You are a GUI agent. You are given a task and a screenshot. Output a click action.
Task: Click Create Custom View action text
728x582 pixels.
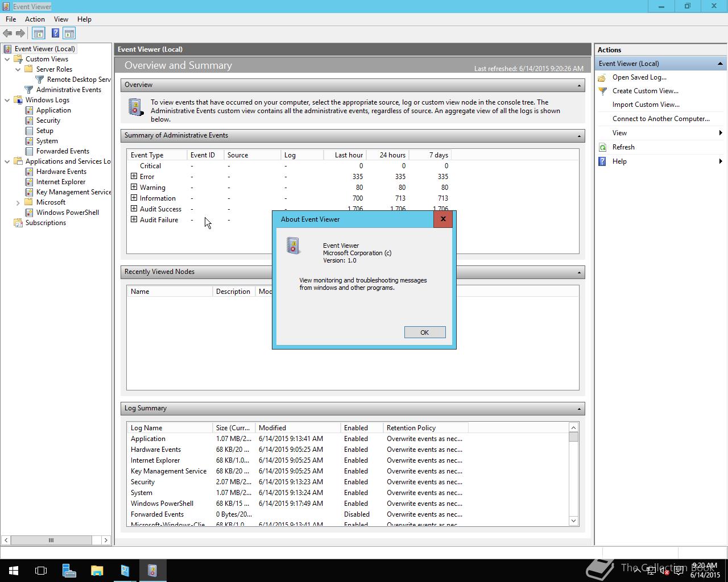click(x=645, y=91)
